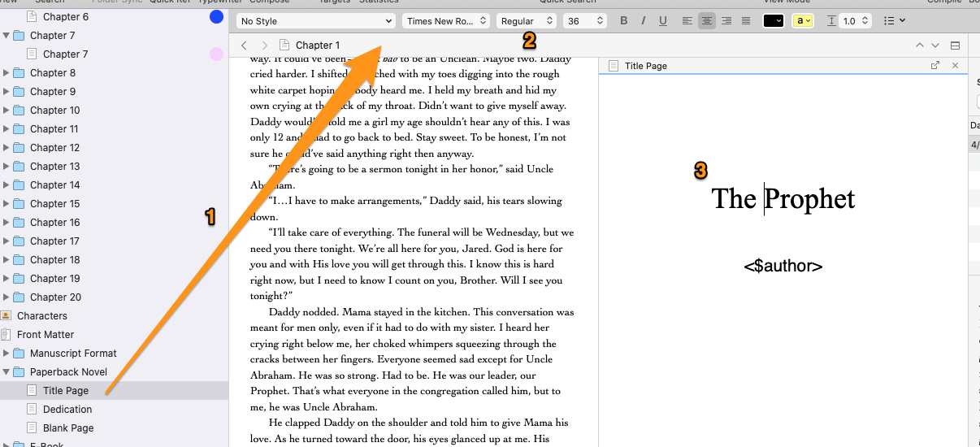Screen dimensions: 980x447
Task: Open the No Style paragraph style dropdown
Action: 316,21
